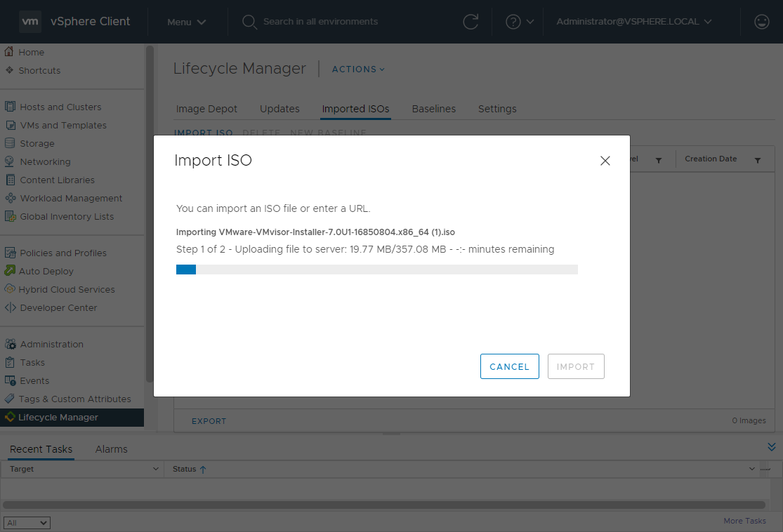
Task: Click the sidebar vertical scrollbar
Action: (x=149, y=215)
